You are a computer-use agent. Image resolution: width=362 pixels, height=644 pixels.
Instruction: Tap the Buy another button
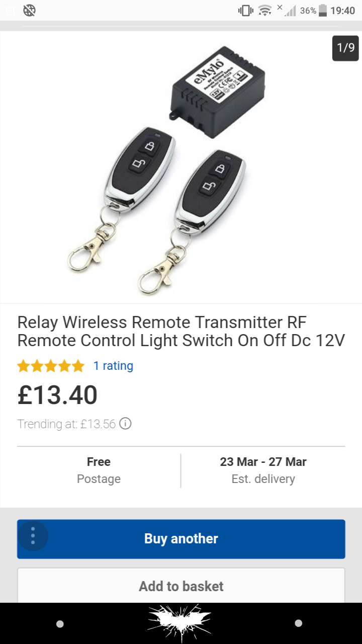[181, 539]
